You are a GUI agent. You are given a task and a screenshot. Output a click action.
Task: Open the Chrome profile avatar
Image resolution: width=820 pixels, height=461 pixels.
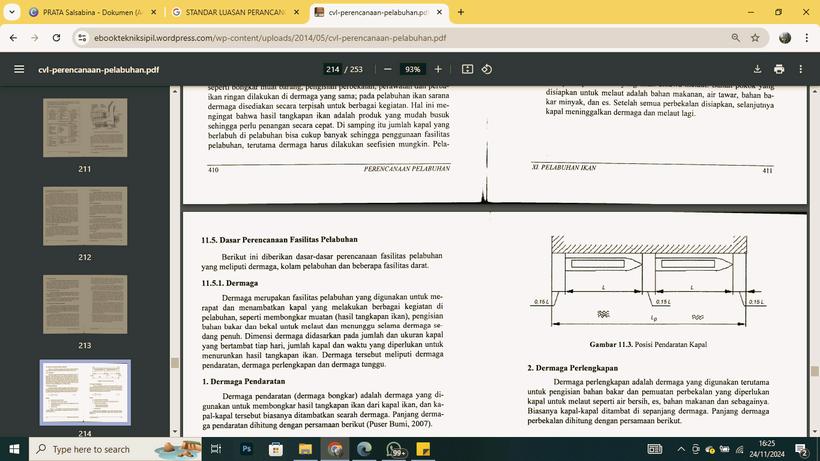(x=784, y=38)
